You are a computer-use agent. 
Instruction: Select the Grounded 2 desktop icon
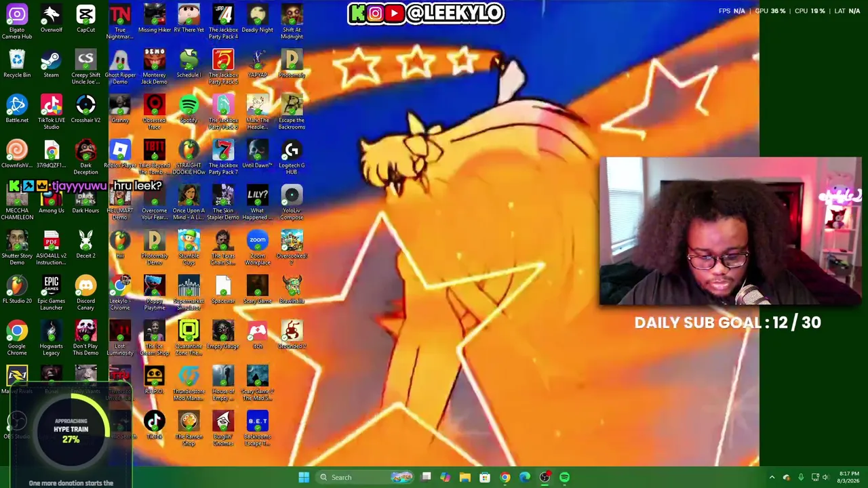point(292,335)
